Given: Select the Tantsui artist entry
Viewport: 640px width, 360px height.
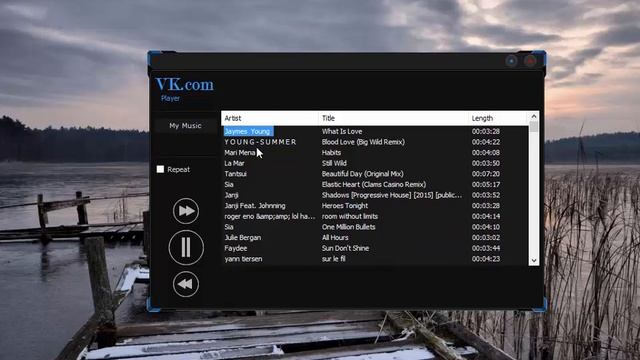Looking at the screenshot, I should click(x=236, y=174).
